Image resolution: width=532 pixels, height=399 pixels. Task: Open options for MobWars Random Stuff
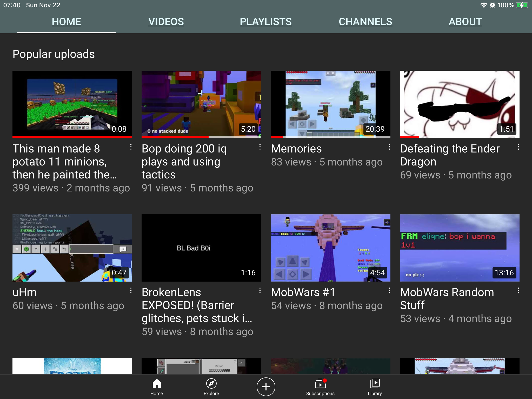tap(518, 291)
